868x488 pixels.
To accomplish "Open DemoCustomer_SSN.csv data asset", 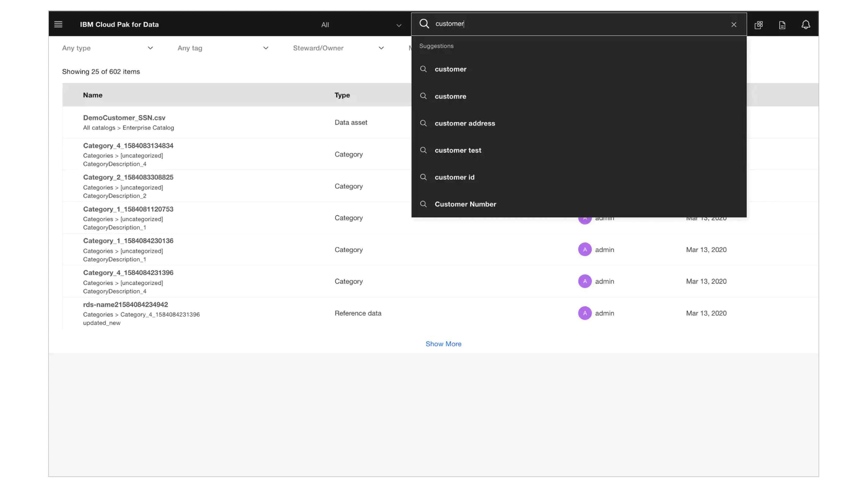I will [124, 117].
